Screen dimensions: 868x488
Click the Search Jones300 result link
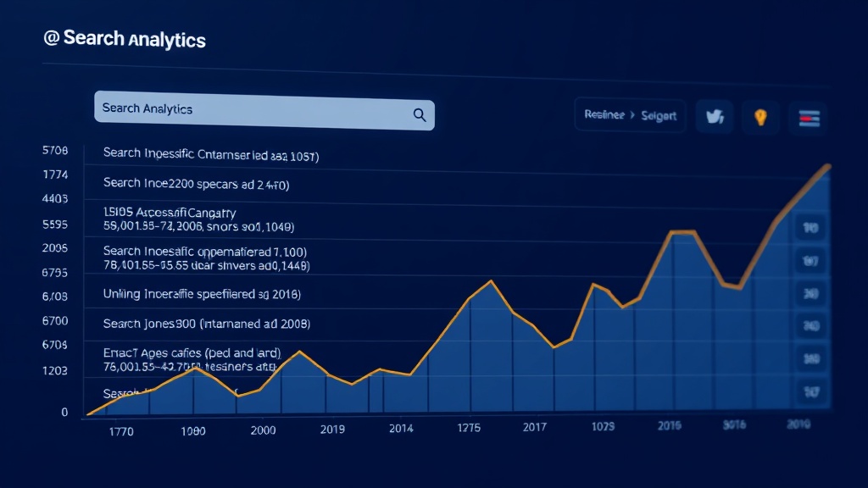pyautogui.click(x=206, y=324)
